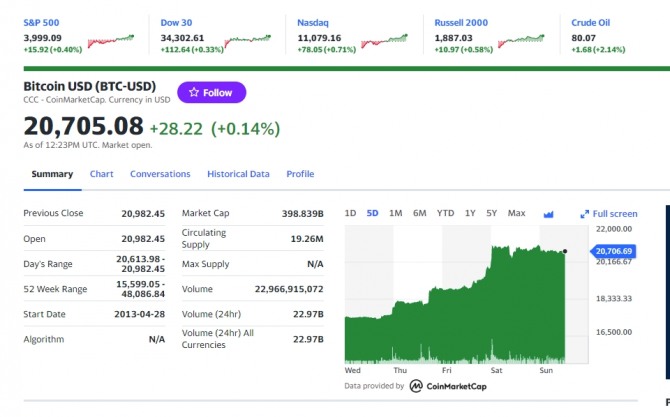This screenshot has height=417, width=670.
Task: Show the Max chart range
Action: pyautogui.click(x=516, y=213)
